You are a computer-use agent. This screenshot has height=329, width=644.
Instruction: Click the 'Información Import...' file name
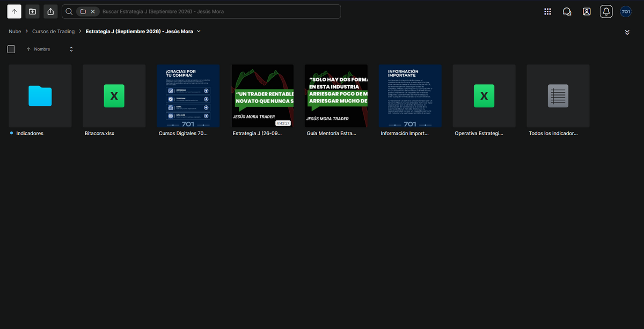[x=406, y=134]
